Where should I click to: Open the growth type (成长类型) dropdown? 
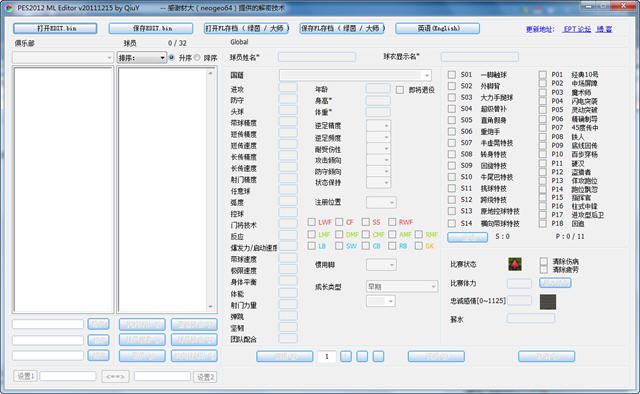pos(402,287)
